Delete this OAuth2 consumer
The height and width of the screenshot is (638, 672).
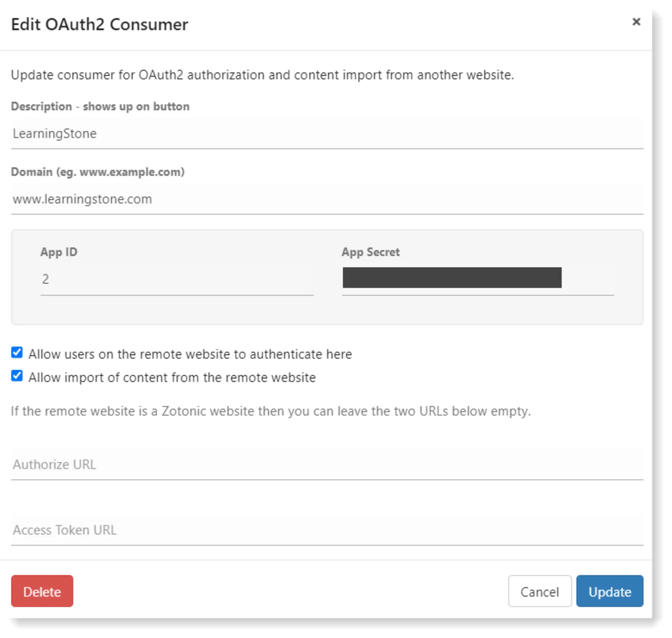[x=42, y=591]
